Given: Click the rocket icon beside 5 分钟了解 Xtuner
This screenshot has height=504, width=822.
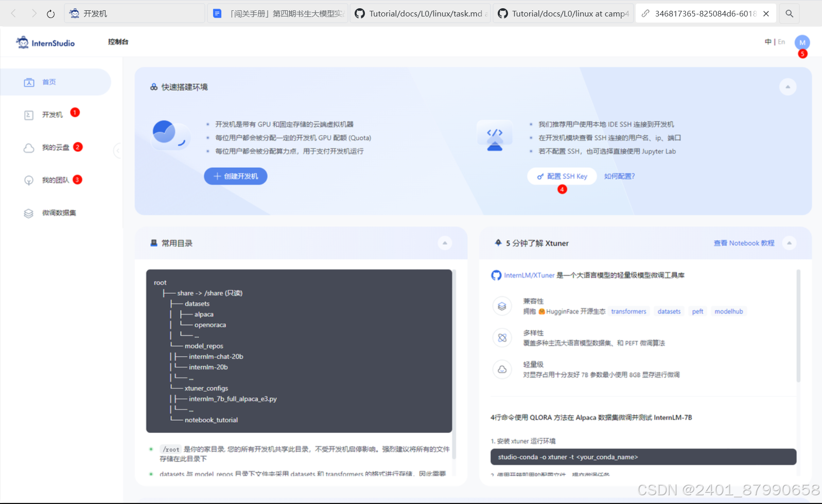Looking at the screenshot, I should pos(498,242).
